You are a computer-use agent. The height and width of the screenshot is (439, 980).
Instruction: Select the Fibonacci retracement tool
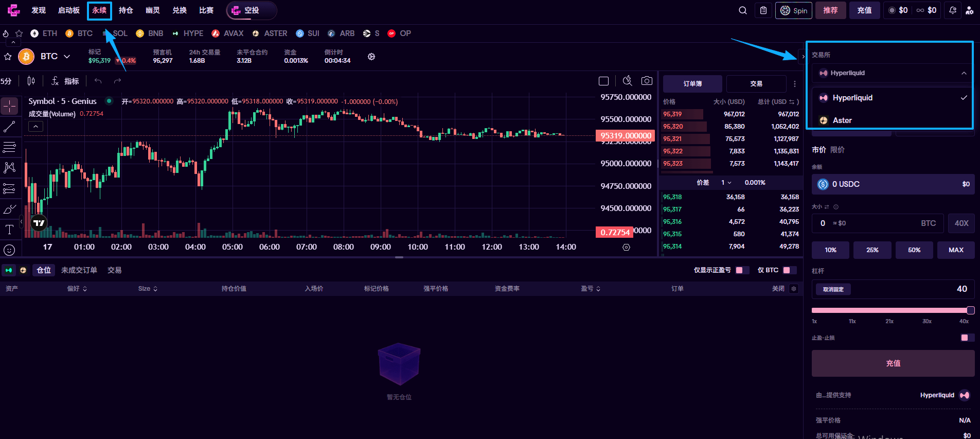9,147
